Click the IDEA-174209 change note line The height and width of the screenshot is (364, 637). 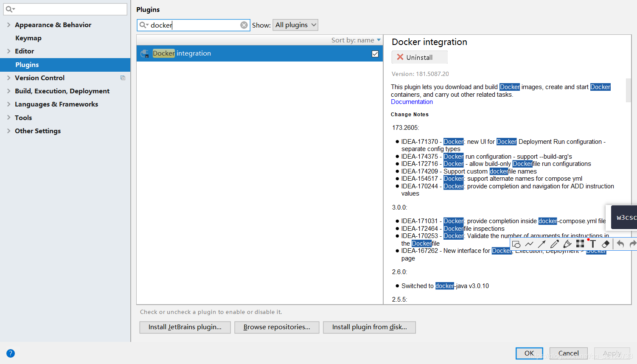click(x=469, y=171)
